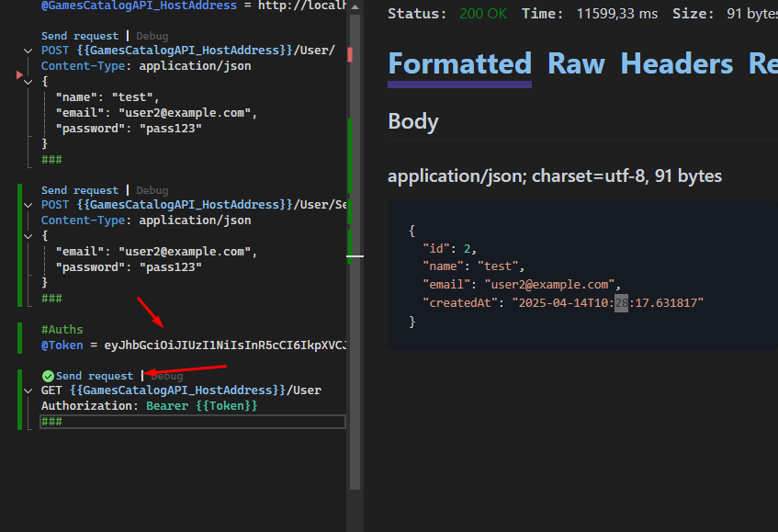Switch to the Raw response tab
Image resolution: width=778 pixels, height=532 pixels.
(x=576, y=63)
